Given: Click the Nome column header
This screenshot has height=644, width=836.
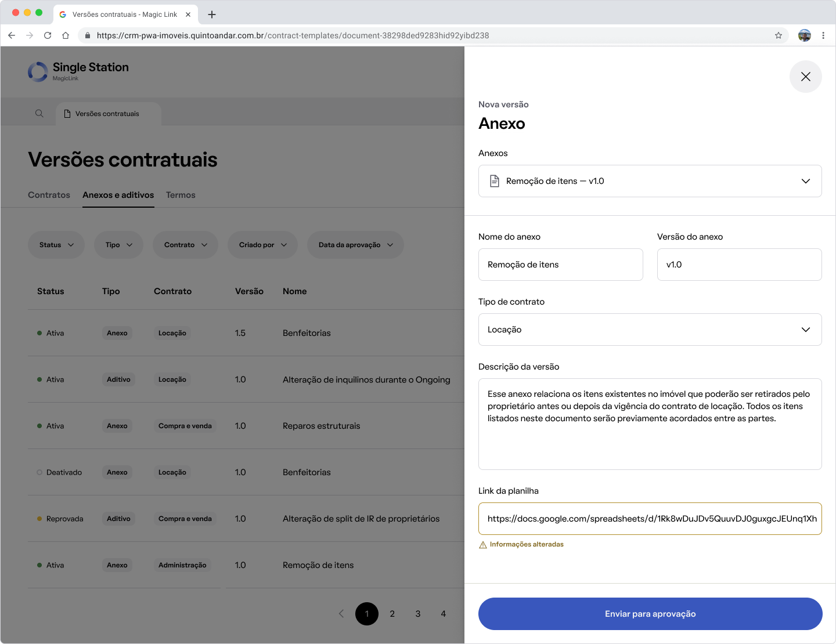Looking at the screenshot, I should (x=295, y=291).
